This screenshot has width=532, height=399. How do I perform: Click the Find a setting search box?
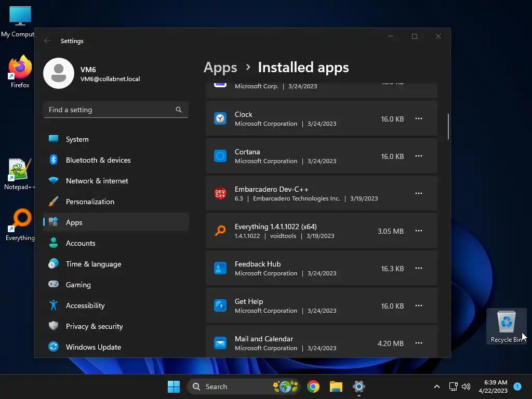click(116, 110)
